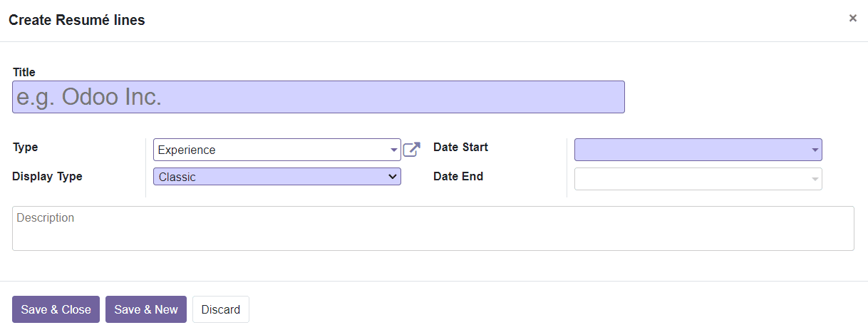Screen dimensions: 868x335
Task: Click the Date End label
Action: (x=458, y=177)
